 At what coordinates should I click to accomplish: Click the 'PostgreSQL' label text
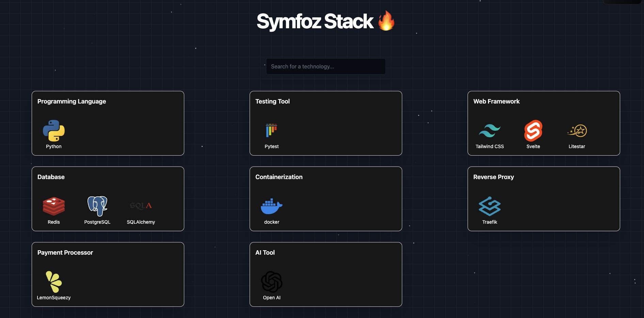point(97,222)
